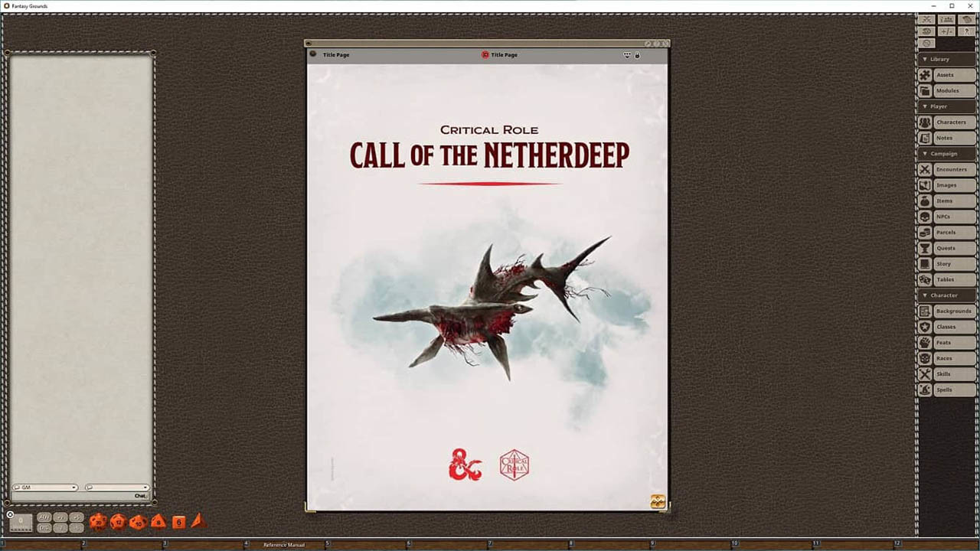Screen dimensions: 980x551
Task: Open the GM speaker dropdown in chat
Action: click(73, 487)
